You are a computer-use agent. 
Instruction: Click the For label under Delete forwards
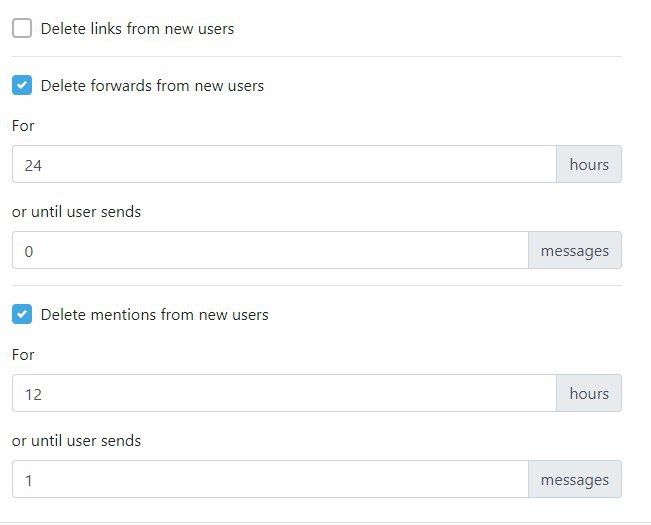[x=23, y=126]
